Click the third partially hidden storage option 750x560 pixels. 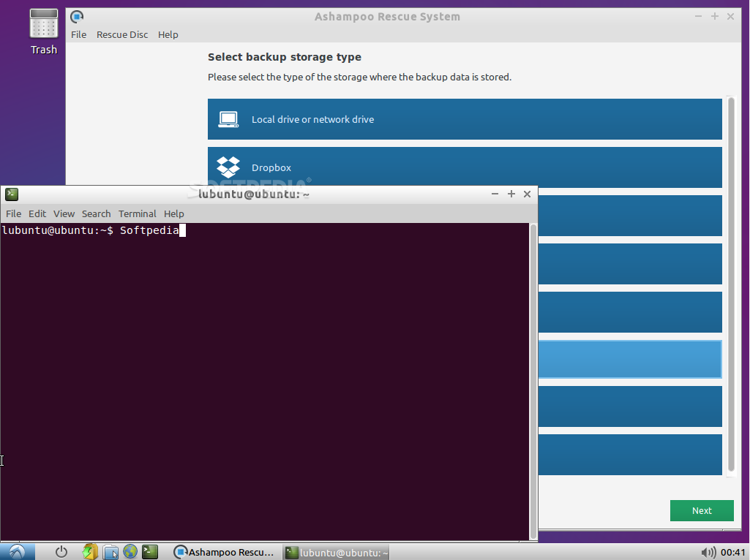[630, 215]
